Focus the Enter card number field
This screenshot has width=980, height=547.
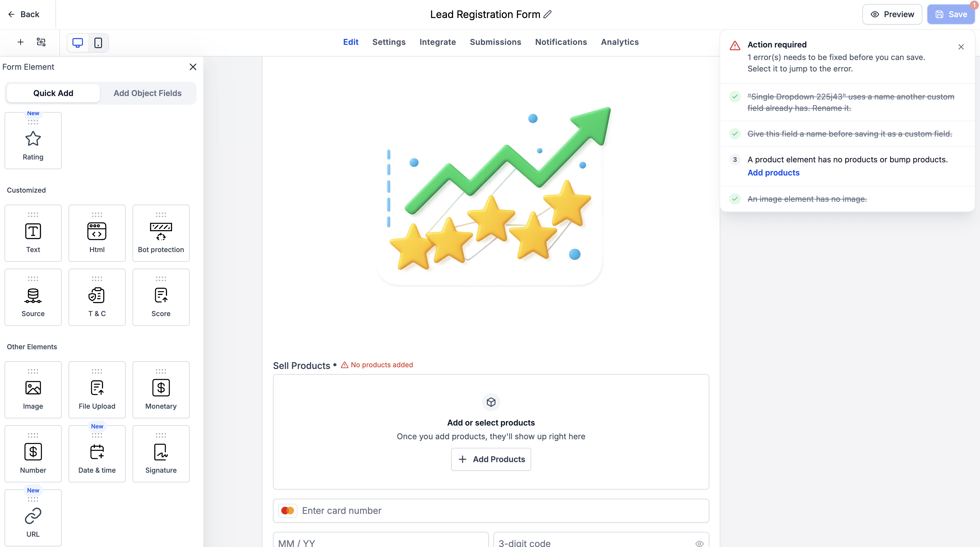pos(491,511)
